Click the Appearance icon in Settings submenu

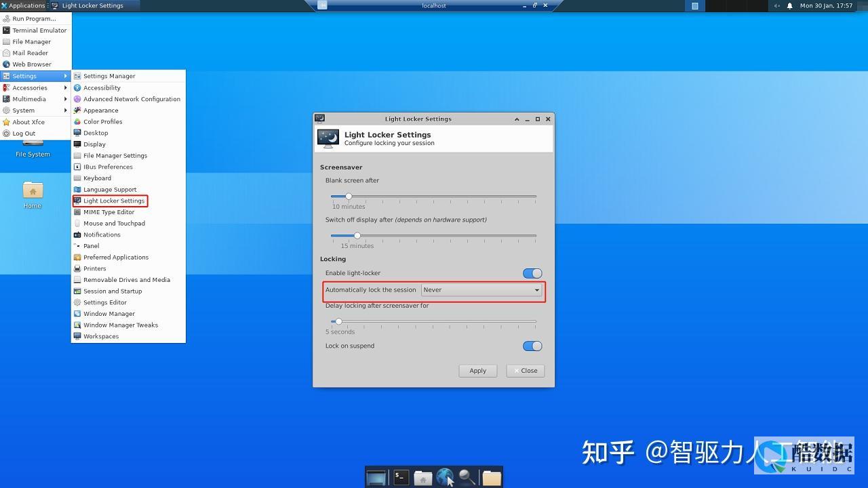(77, 110)
